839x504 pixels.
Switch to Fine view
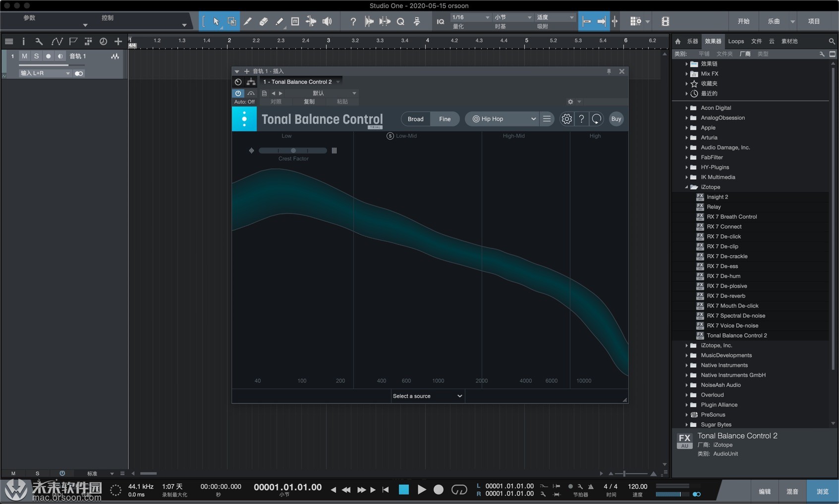click(x=445, y=119)
